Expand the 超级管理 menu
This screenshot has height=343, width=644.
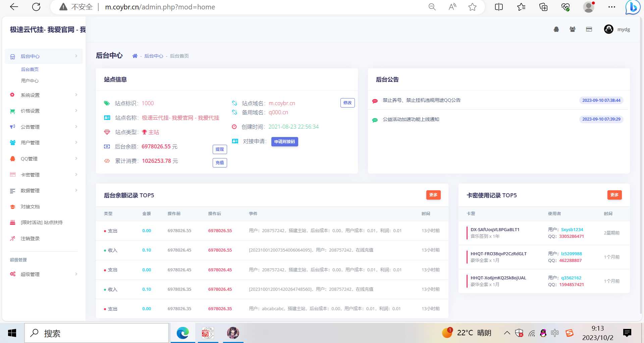pyautogui.click(x=76, y=274)
